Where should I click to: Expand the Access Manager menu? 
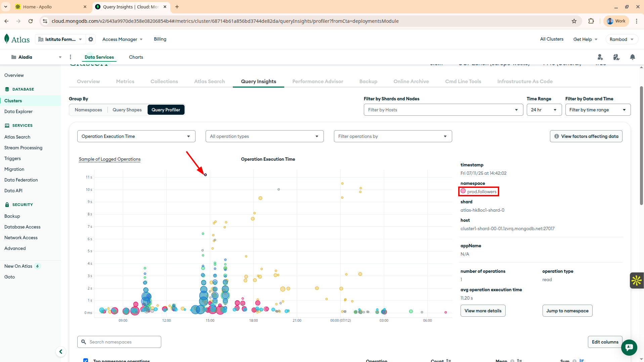(x=122, y=39)
